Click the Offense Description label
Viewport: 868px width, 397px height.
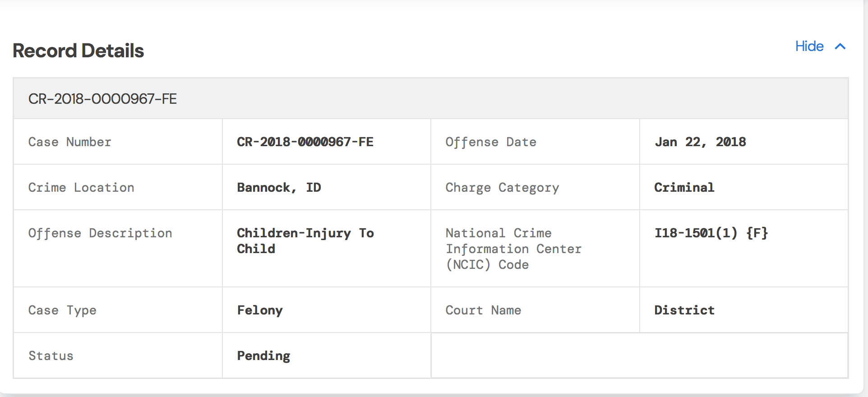100,233
